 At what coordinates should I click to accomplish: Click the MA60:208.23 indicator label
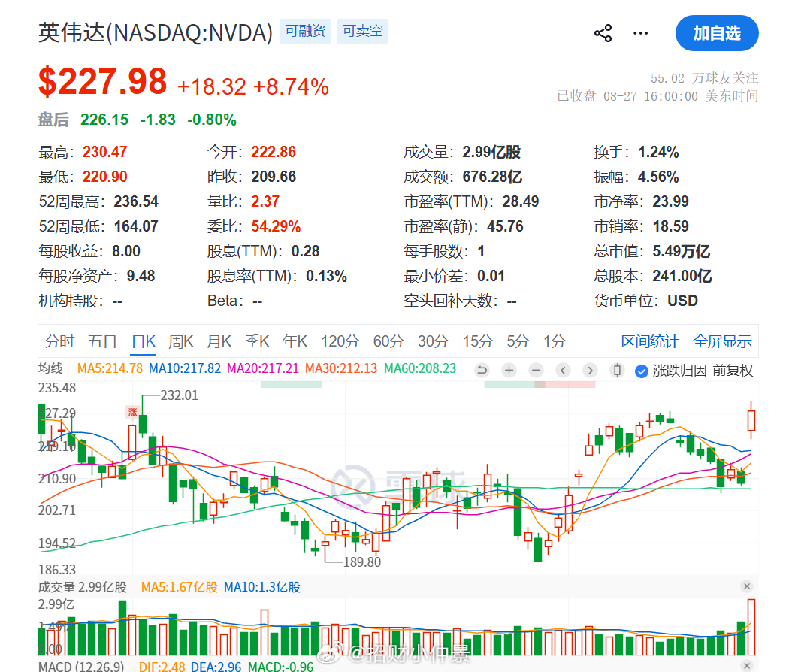coord(419,368)
